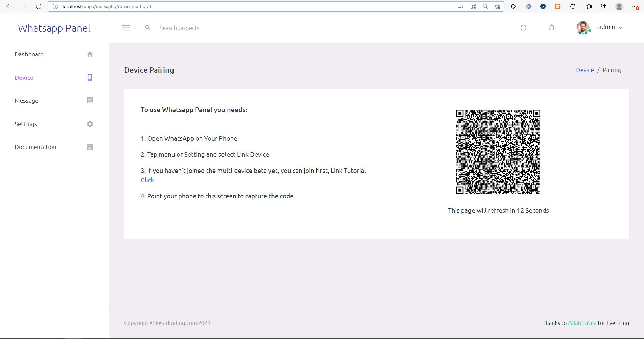Reload the page with browser refresh button
The width and height of the screenshot is (644, 339).
click(x=39, y=6)
